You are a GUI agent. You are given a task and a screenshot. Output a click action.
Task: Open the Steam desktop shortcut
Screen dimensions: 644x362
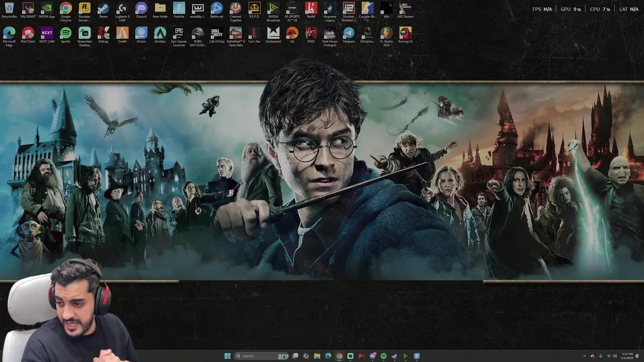click(103, 11)
